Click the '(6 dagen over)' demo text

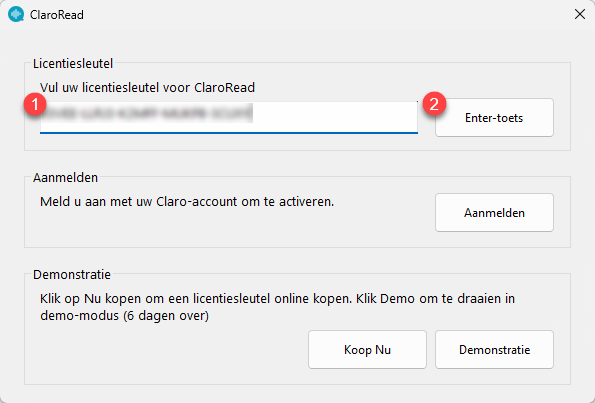pos(166,316)
